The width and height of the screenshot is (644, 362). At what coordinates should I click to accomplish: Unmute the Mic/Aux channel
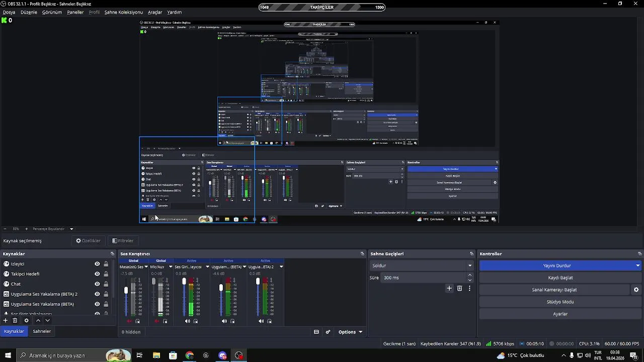(x=156, y=321)
